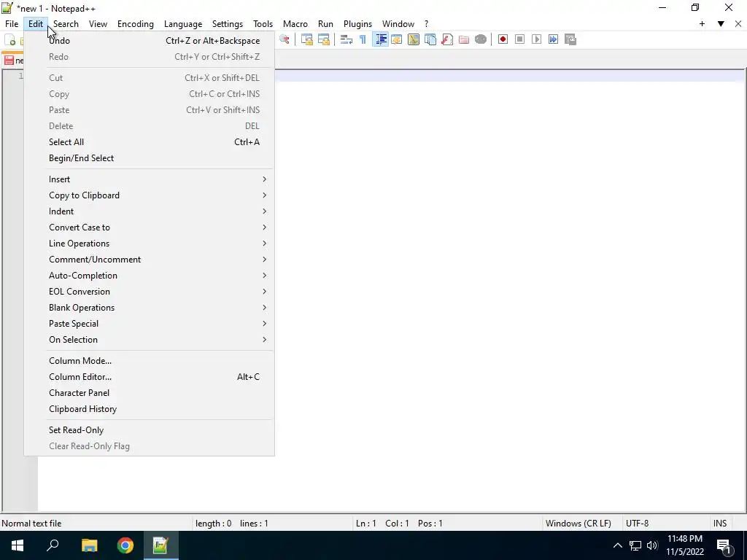
Task: Click the Notepad++ taskbar icon
Action: click(160, 545)
